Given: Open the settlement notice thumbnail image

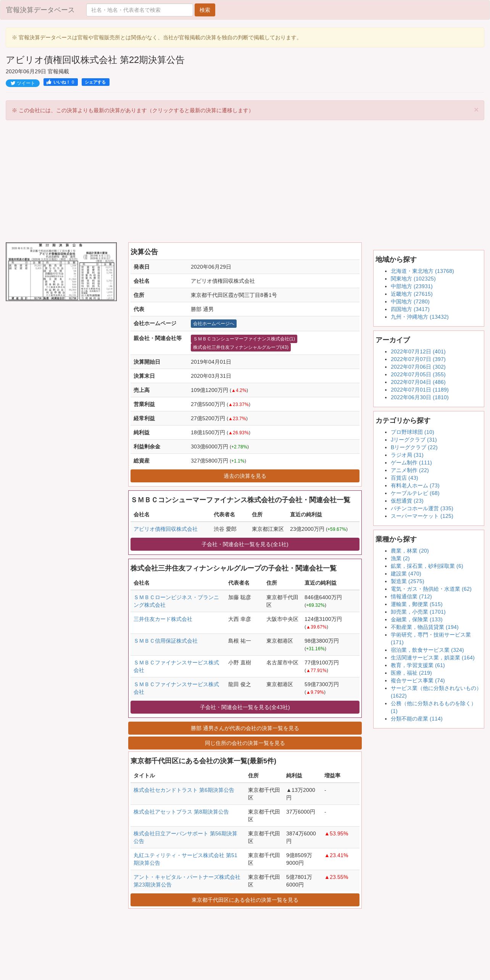Looking at the screenshot, I should pos(61,272).
